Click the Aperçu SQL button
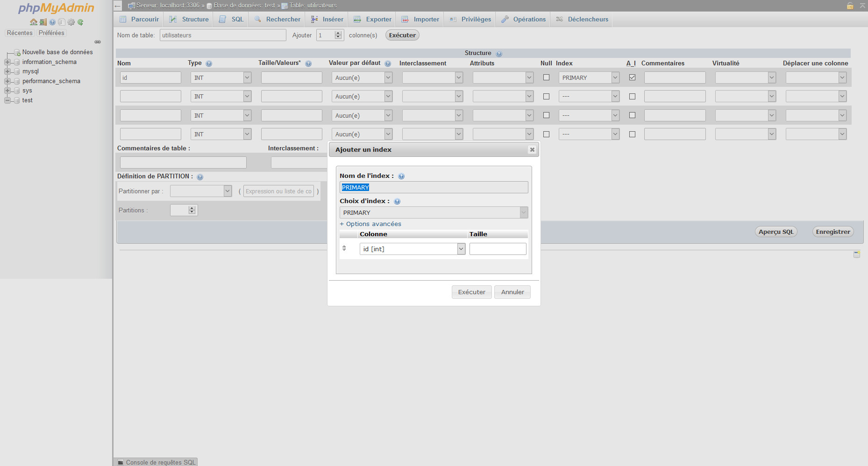The width and height of the screenshot is (868, 466). (x=776, y=232)
